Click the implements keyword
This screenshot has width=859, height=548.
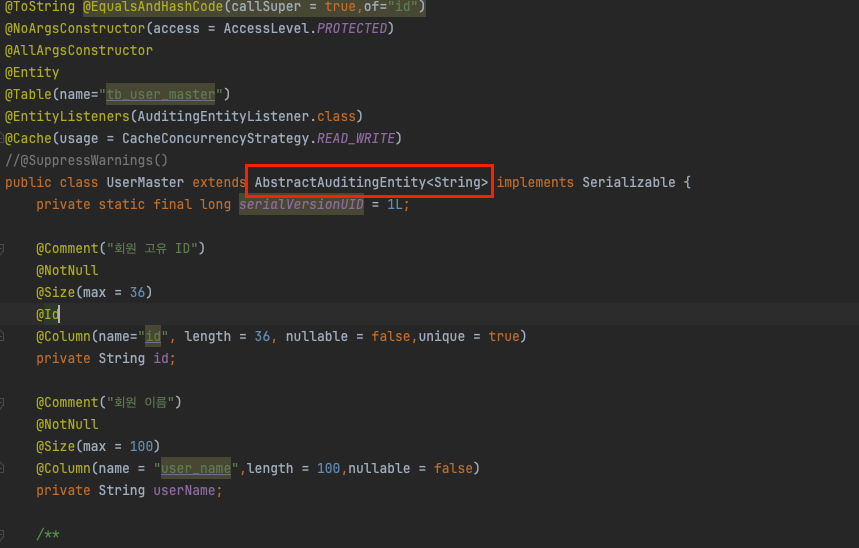coord(535,182)
